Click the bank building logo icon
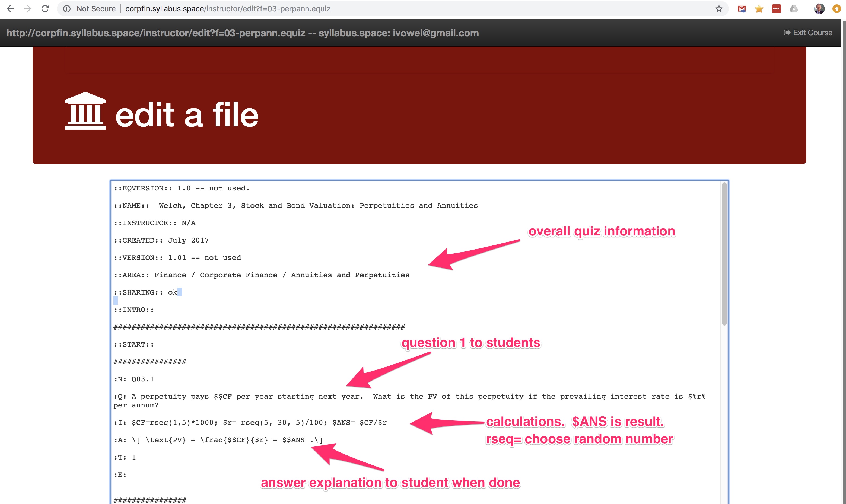Viewport: 846px width, 504px height. tap(85, 111)
